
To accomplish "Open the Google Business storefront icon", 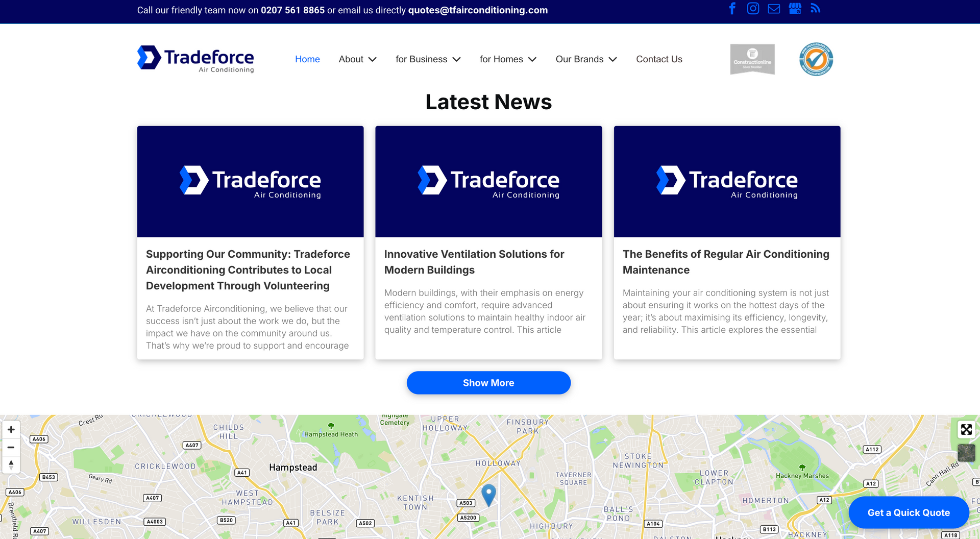I will 795,9.
